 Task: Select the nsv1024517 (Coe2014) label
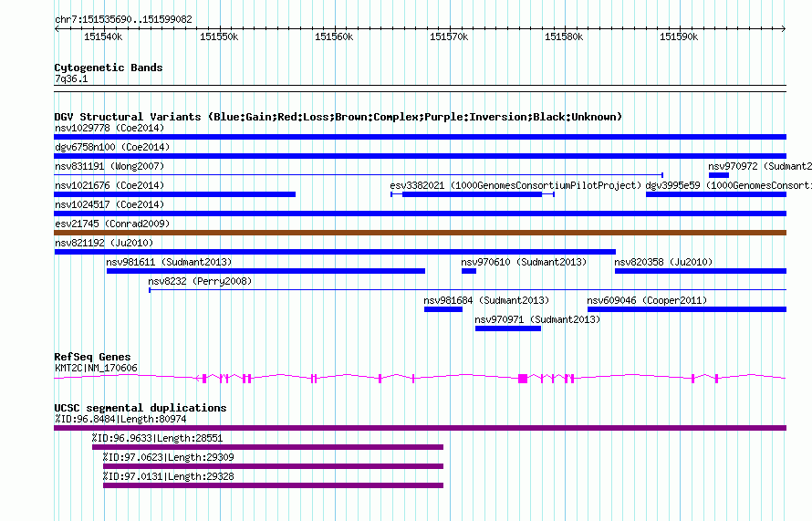[109, 204]
